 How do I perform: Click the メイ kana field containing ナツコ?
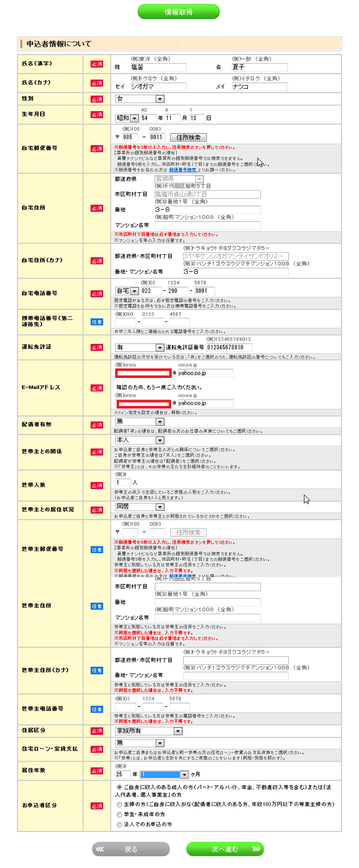[259, 87]
